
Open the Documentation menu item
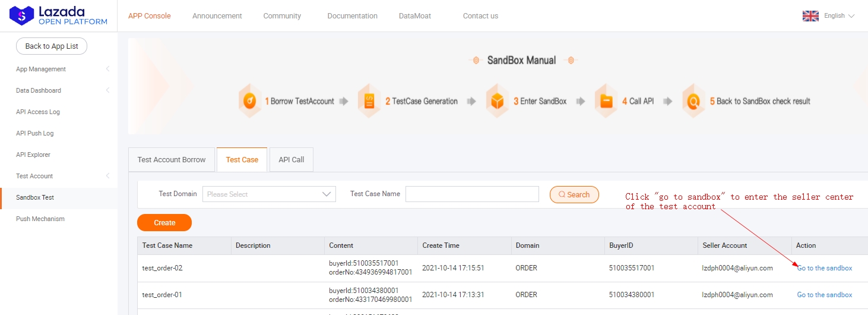click(x=352, y=16)
